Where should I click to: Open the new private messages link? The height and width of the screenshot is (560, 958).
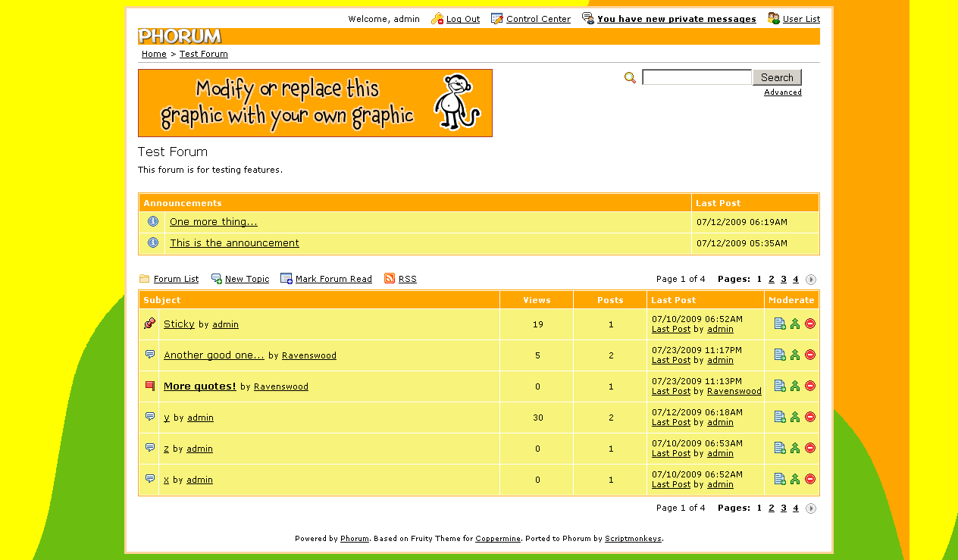[x=677, y=19]
